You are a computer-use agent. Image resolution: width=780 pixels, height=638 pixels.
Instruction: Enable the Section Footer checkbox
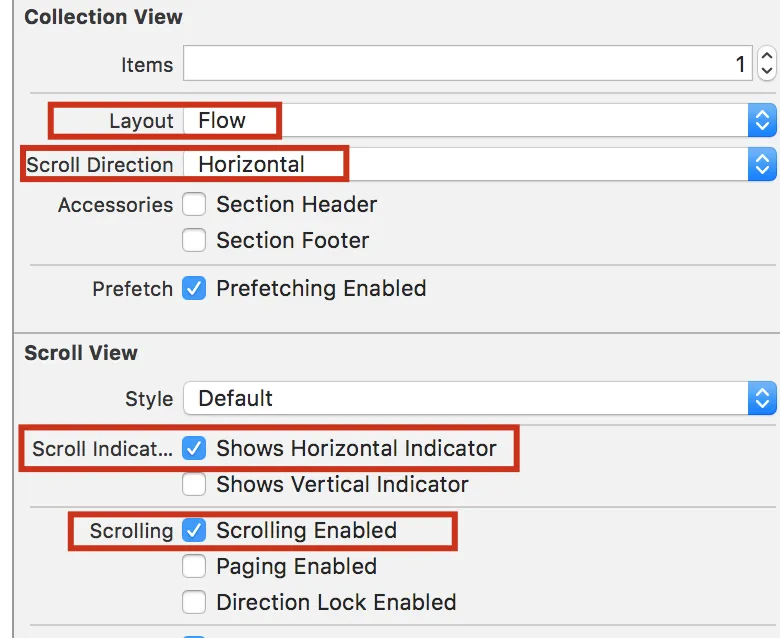[x=195, y=241]
